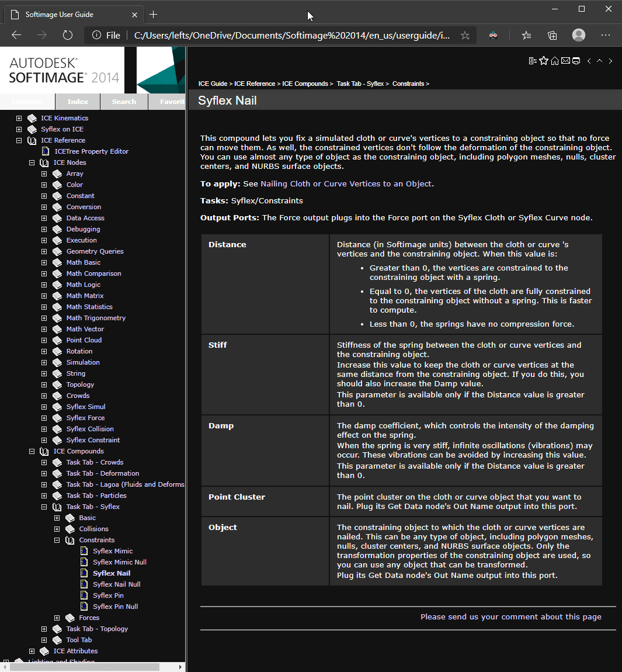The height and width of the screenshot is (672, 622).
Task: Click the ICETree Property Editor page icon
Action: 46,151
